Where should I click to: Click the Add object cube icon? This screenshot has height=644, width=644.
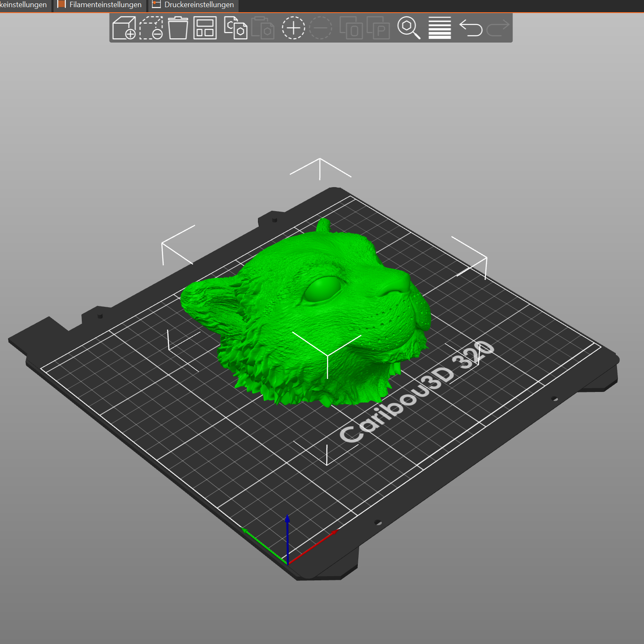pyautogui.click(x=124, y=28)
